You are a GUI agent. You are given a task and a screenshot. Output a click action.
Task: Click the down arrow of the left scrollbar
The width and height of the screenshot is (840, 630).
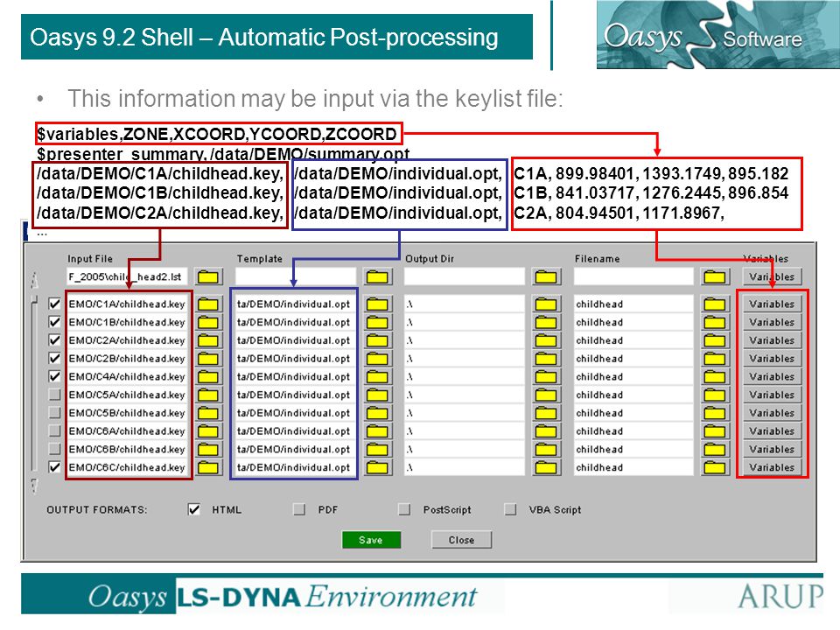coord(34,486)
